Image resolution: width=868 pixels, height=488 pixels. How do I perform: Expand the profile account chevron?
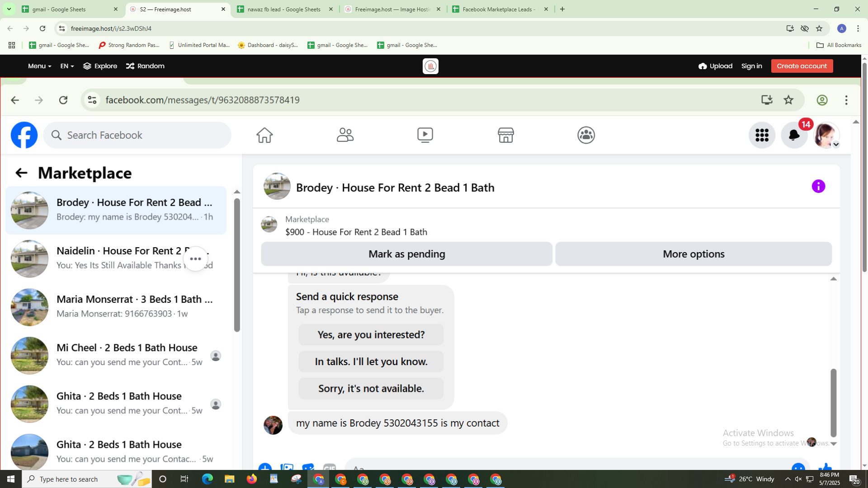click(x=836, y=145)
